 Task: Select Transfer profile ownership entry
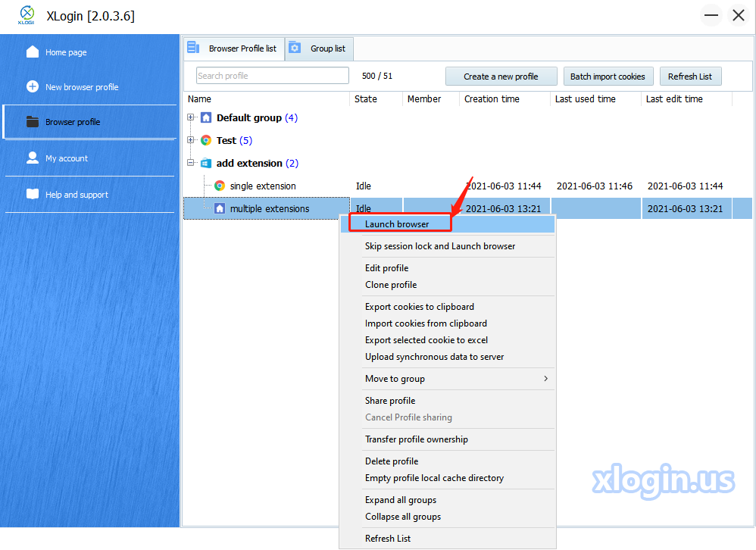(448, 439)
